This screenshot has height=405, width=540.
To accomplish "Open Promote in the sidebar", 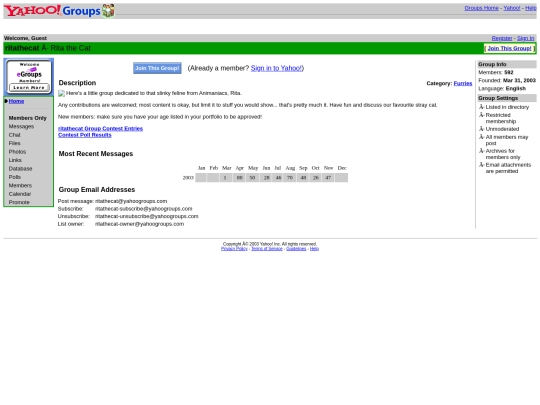I will point(19,202).
